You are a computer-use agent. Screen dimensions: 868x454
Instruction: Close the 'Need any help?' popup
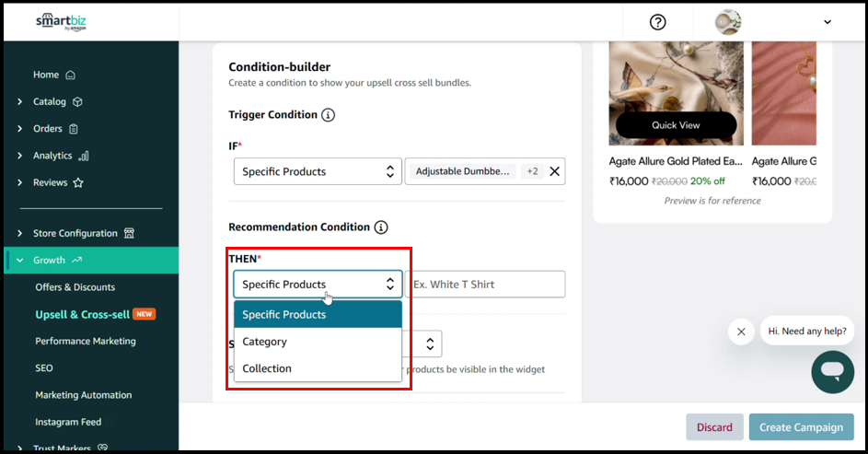point(741,332)
